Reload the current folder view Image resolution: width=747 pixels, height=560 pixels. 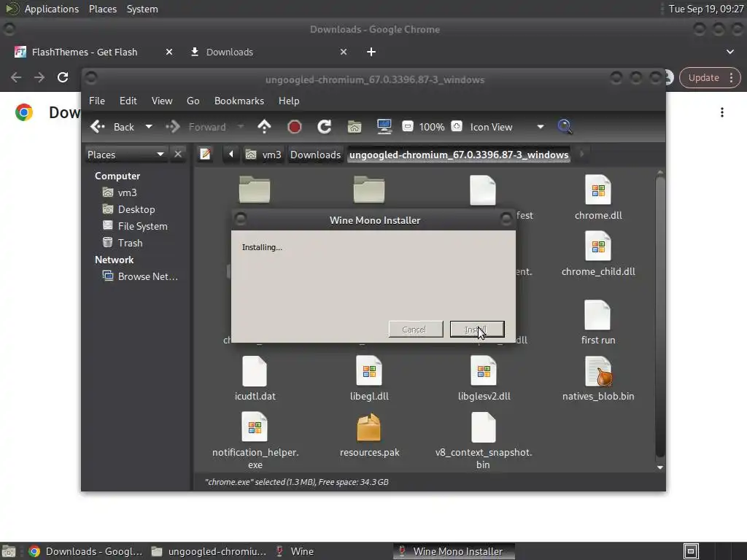[325, 127]
